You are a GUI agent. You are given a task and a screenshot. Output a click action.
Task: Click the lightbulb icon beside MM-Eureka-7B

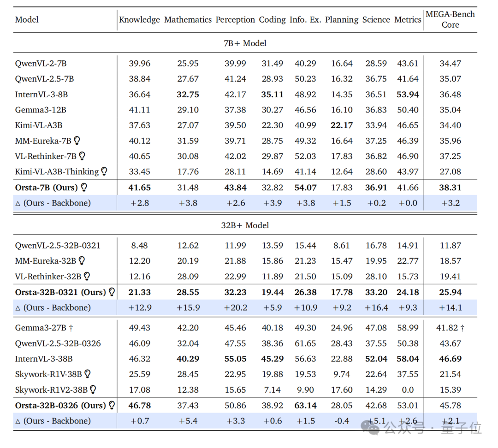[77, 140]
